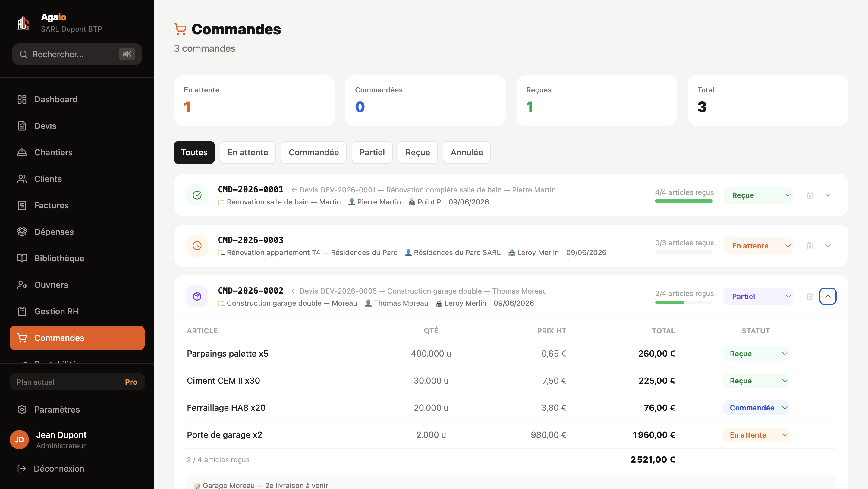Click the Commandes cart icon in sidebar
Screen dimensions: 868x489
click(22, 338)
